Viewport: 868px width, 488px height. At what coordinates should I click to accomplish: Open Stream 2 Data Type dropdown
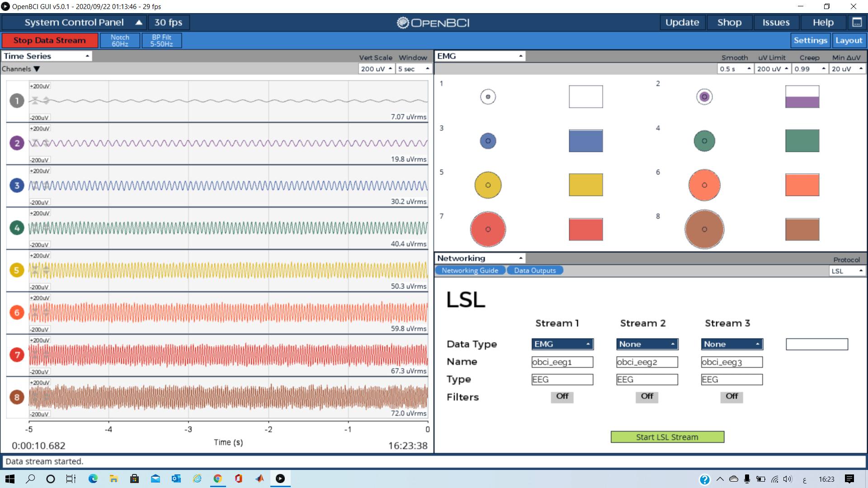(x=647, y=344)
